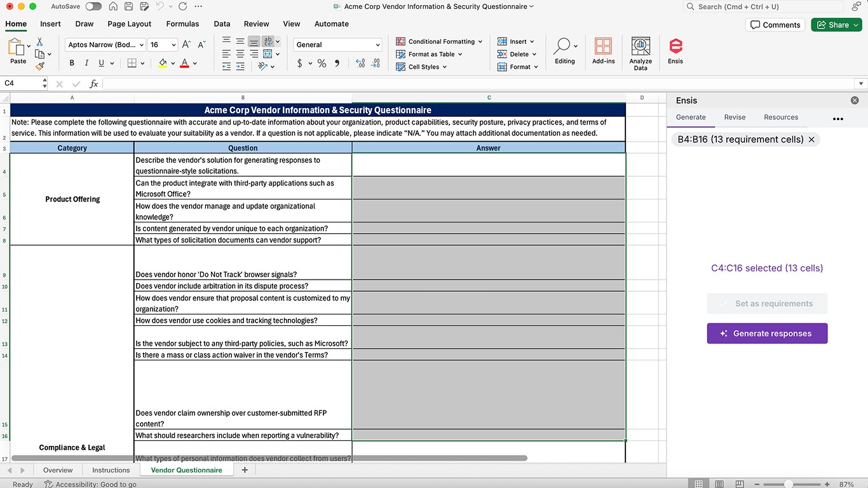
Task: Save the workbook using the floppy disk icon
Action: click(129, 6)
